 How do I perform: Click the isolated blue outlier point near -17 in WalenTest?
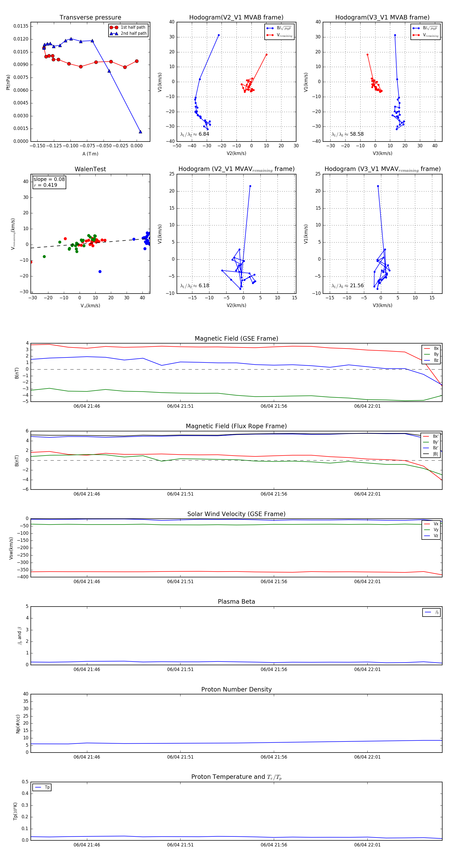coord(100,272)
